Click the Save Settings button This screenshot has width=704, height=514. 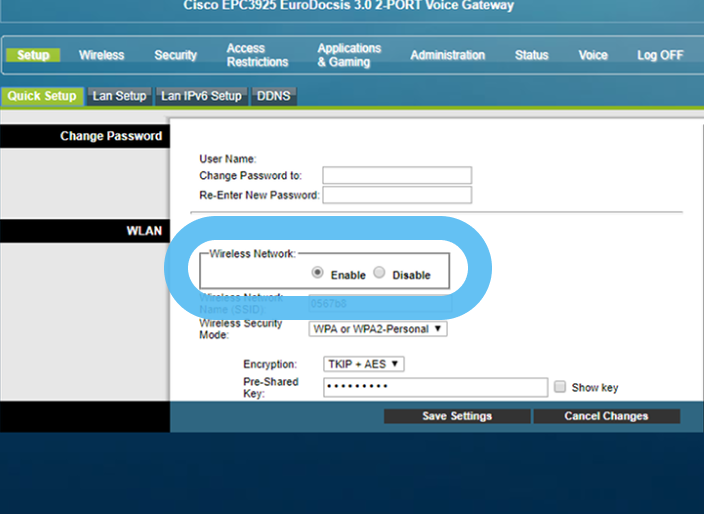click(x=456, y=416)
